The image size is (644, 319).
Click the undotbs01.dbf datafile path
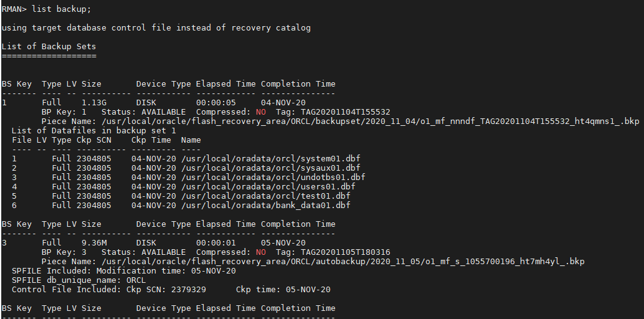point(273,177)
